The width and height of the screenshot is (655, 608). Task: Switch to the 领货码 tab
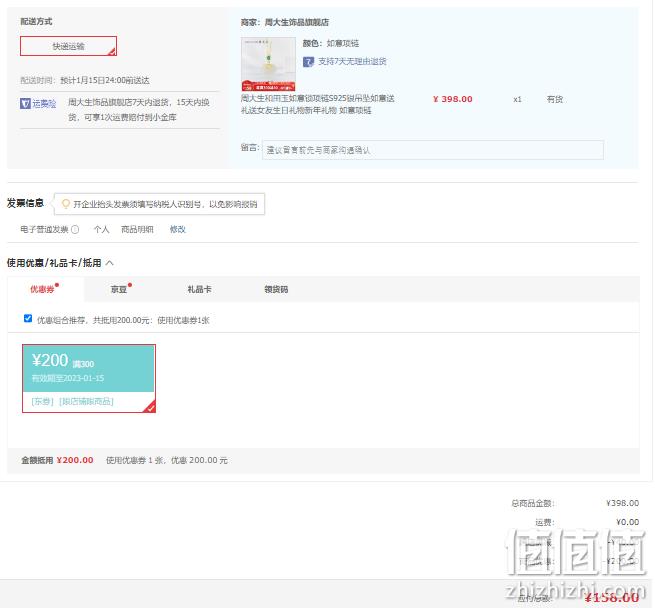pyautogui.click(x=276, y=289)
